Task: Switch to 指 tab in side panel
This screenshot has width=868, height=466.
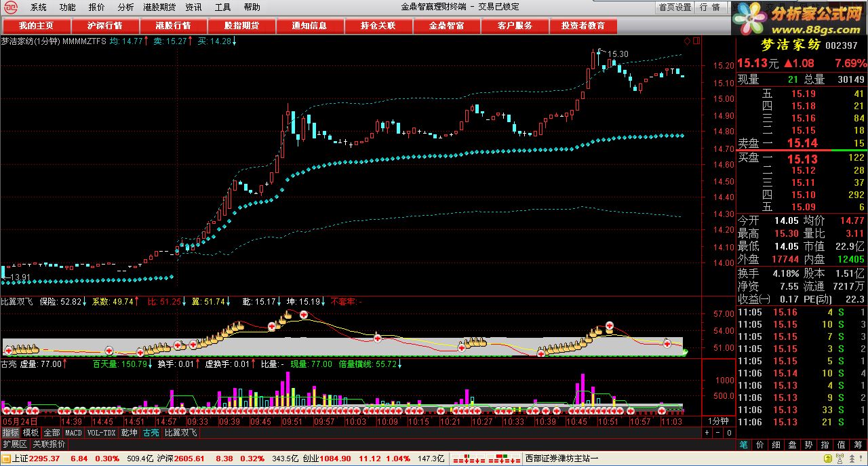Action: (825, 444)
